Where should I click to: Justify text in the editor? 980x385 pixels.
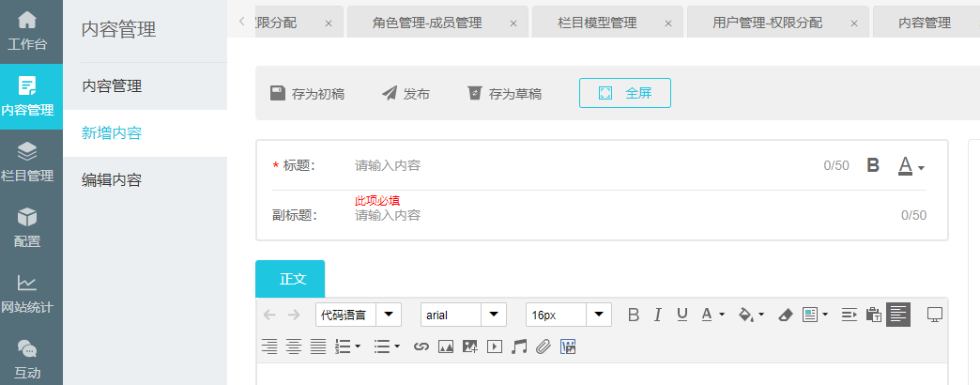[318, 346]
